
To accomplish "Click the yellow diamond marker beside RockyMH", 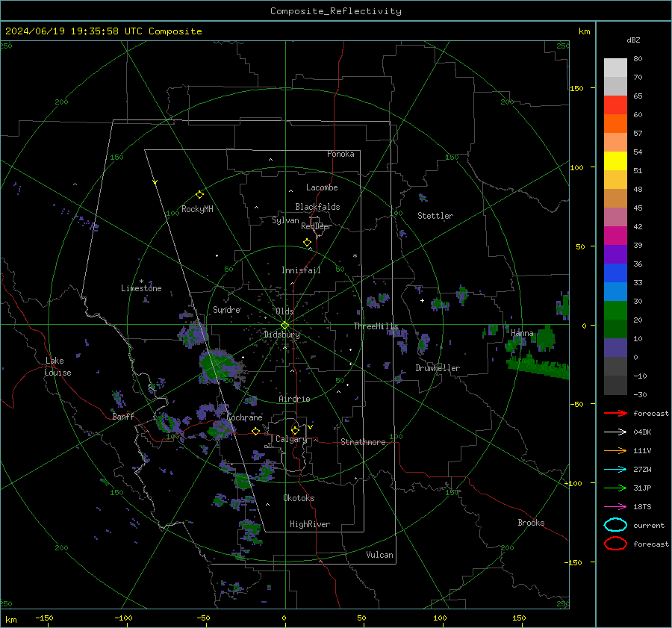I will point(199,195).
